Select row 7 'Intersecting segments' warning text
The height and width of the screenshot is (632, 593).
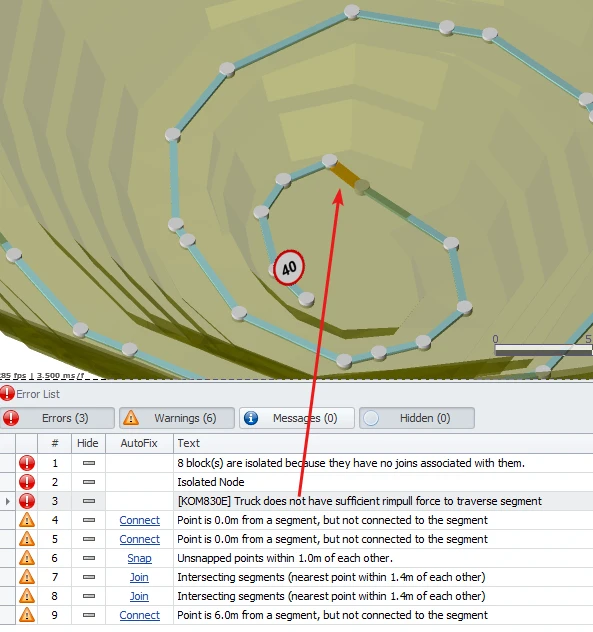click(331, 577)
